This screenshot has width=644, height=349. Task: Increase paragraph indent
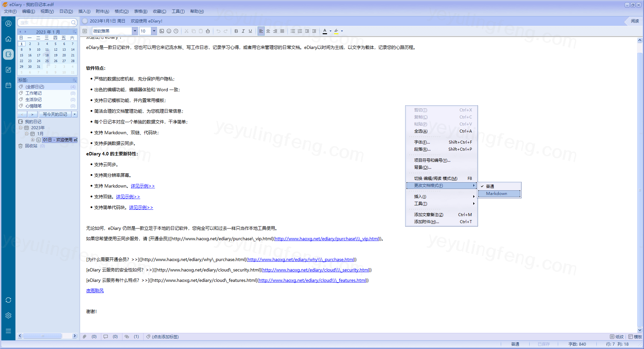click(314, 31)
